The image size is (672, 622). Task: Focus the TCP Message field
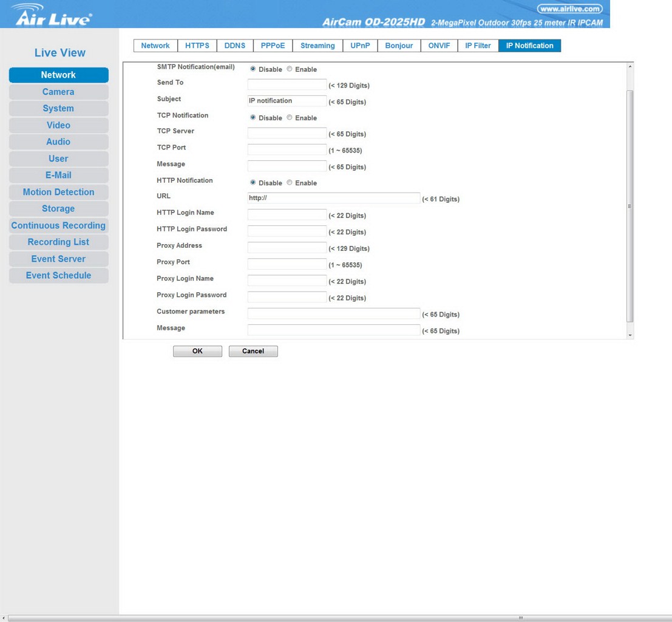tap(287, 166)
